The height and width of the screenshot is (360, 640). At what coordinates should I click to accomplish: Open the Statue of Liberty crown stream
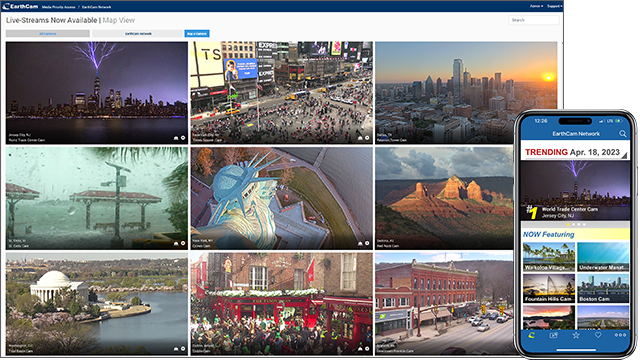[282, 198]
